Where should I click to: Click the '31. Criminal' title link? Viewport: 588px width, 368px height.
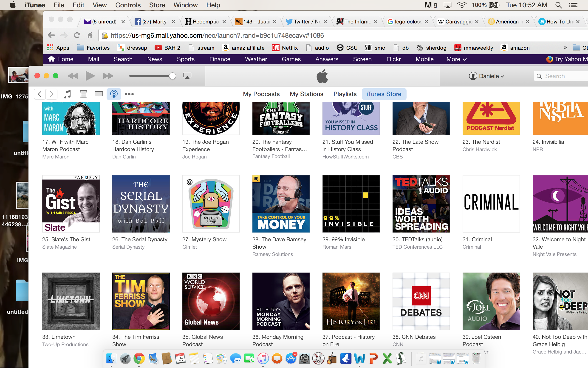(477, 239)
